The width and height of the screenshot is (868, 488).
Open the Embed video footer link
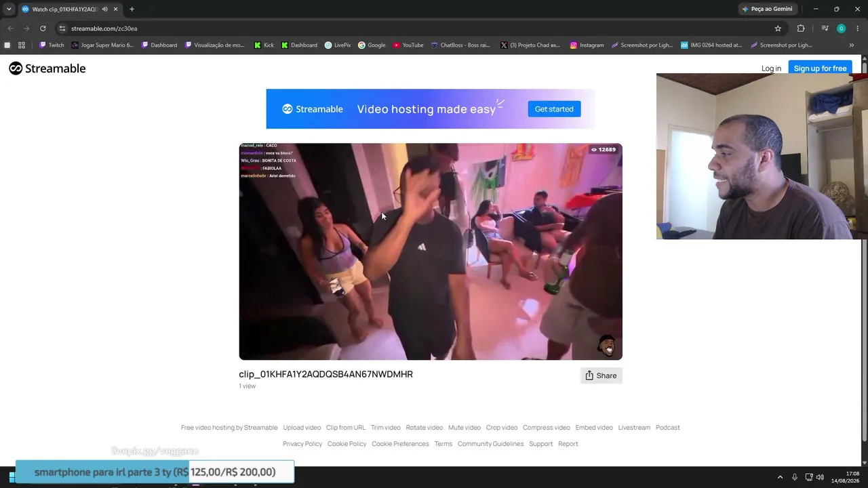pos(594,428)
